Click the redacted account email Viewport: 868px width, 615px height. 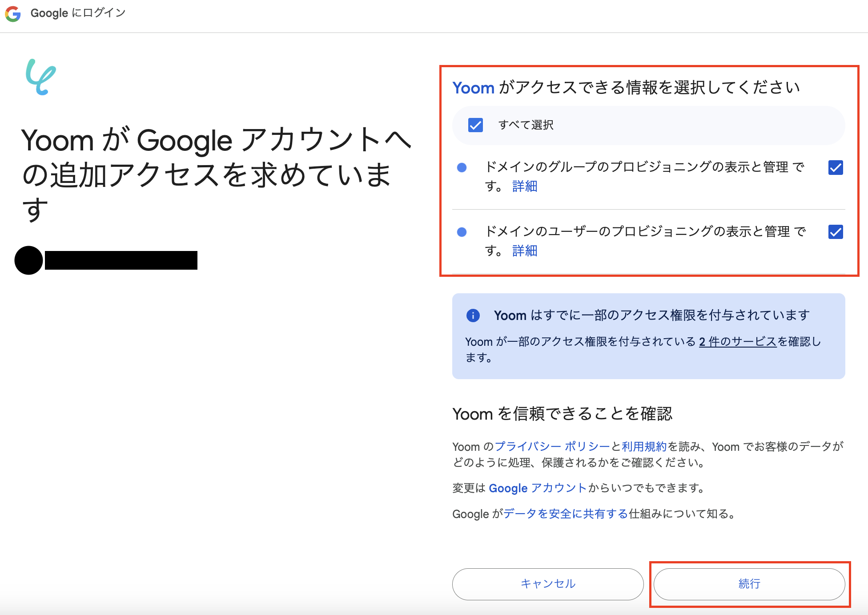coord(121,260)
